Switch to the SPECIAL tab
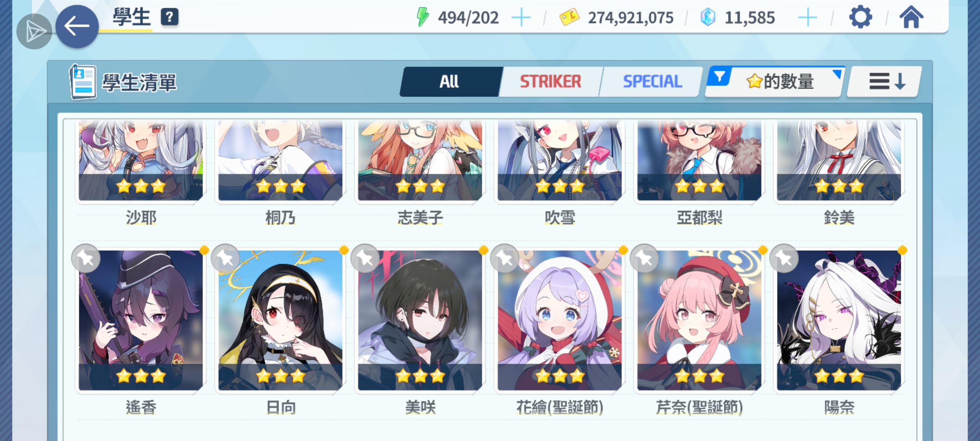980x441 pixels. pyautogui.click(x=652, y=82)
